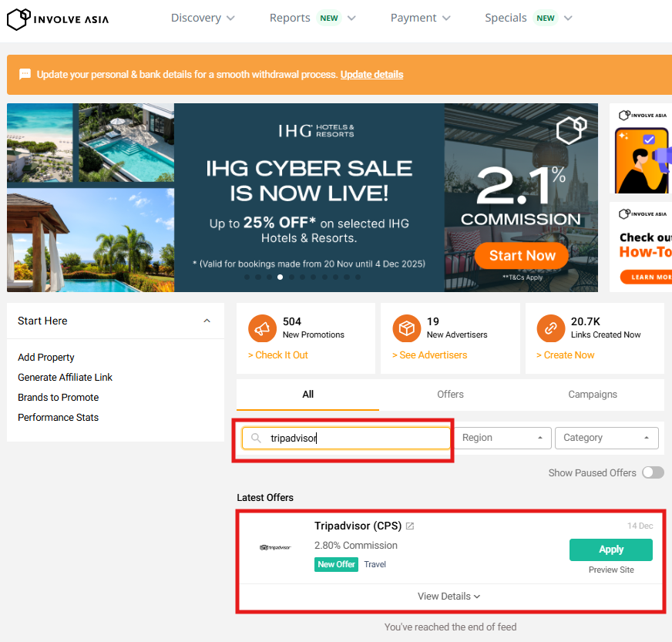This screenshot has height=642, width=672.
Task: Open Tripadvisor external link icon
Action: tap(410, 526)
